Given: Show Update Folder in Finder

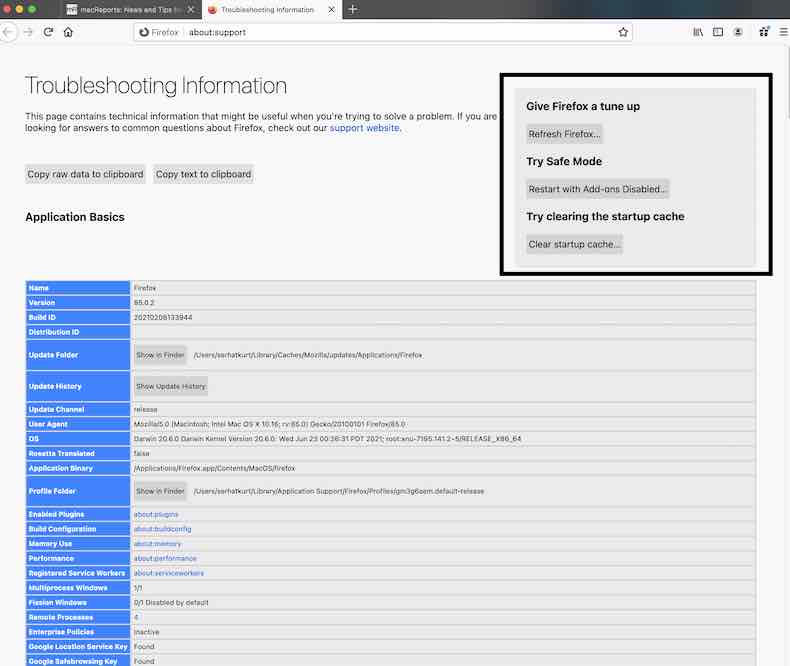Looking at the screenshot, I should 160,355.
